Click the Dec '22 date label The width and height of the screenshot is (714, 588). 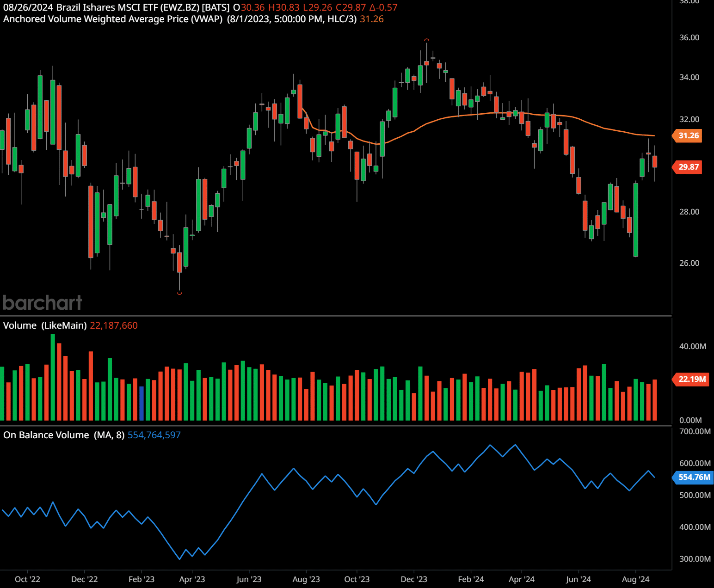(85, 579)
